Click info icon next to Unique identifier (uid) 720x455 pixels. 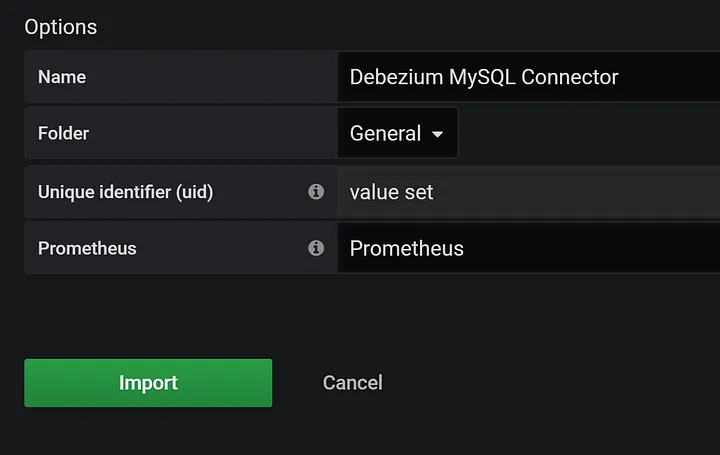(x=316, y=191)
